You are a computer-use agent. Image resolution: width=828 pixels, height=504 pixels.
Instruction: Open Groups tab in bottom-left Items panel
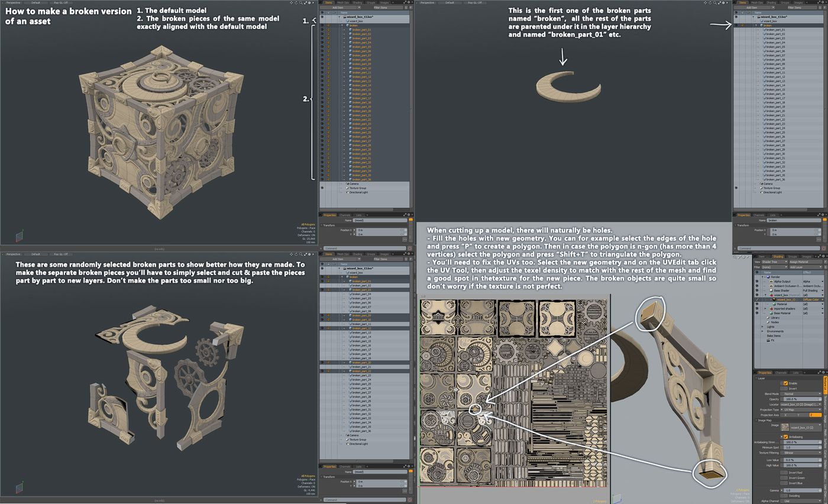[x=371, y=254]
